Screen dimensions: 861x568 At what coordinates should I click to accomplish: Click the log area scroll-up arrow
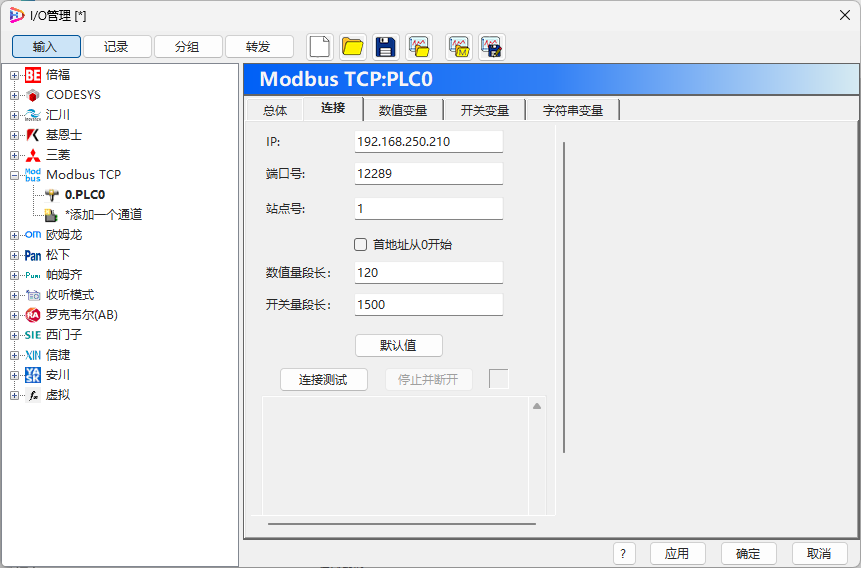pyautogui.click(x=537, y=406)
